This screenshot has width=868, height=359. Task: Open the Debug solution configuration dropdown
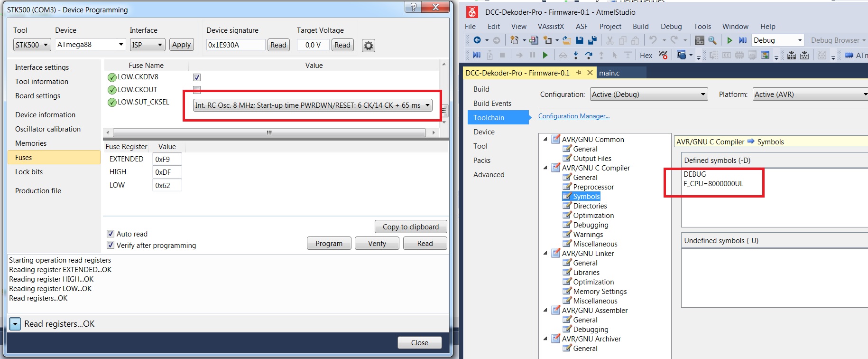pos(778,40)
